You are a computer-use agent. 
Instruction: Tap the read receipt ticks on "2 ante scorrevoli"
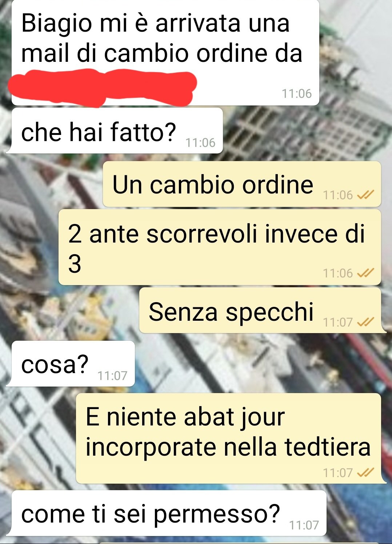pyautogui.click(x=365, y=273)
